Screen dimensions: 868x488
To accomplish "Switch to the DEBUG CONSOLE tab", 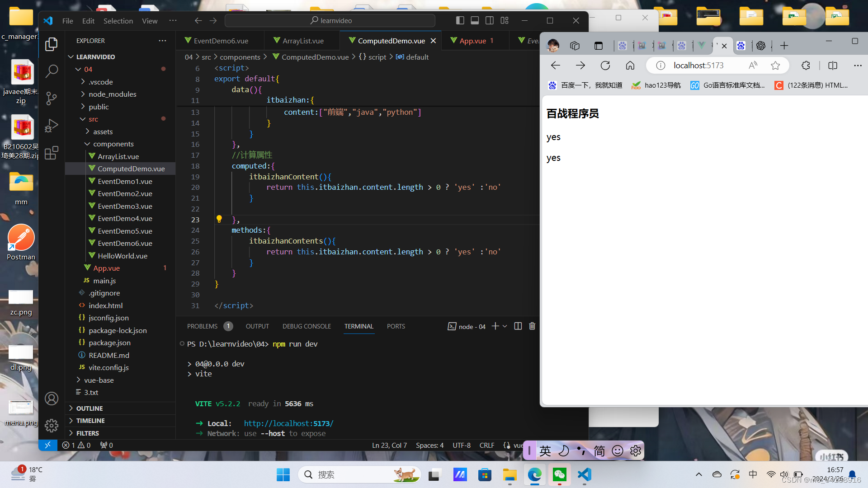I will point(307,326).
